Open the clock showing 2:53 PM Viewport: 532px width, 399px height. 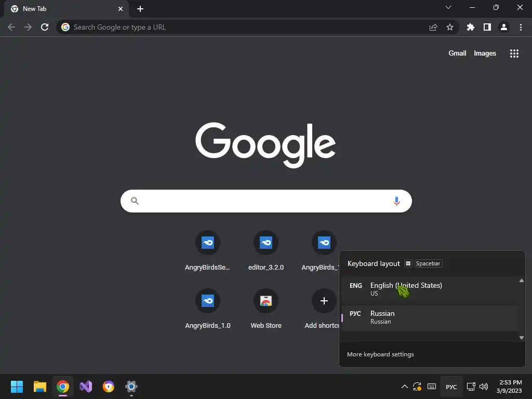[509, 387]
